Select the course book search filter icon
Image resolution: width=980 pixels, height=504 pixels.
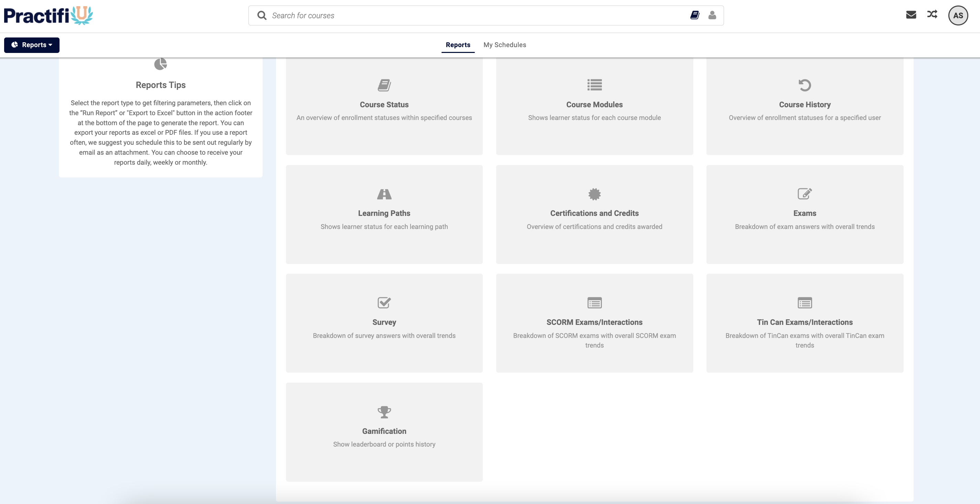click(x=695, y=15)
